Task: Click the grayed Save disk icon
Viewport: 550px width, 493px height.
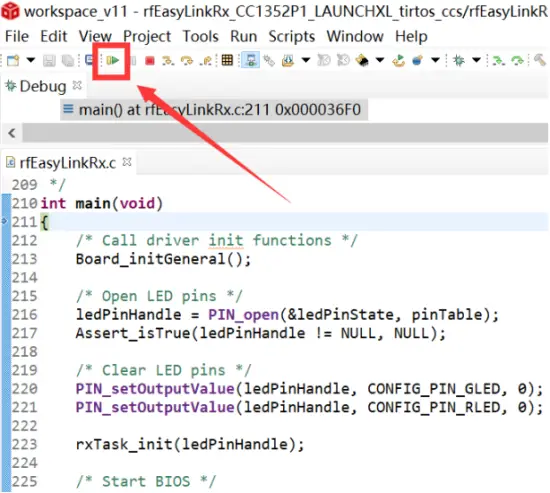Action: (x=49, y=61)
